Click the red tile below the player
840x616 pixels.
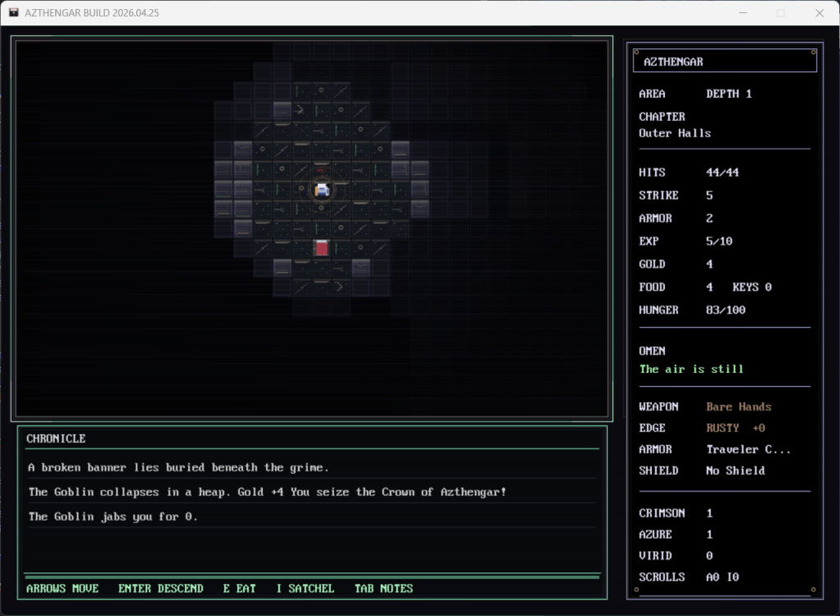coord(322,247)
